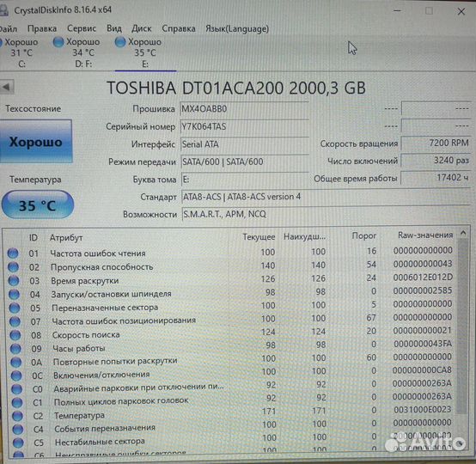Click raw value 0000000043FA
This screenshot has width=476, height=464.
point(423,344)
